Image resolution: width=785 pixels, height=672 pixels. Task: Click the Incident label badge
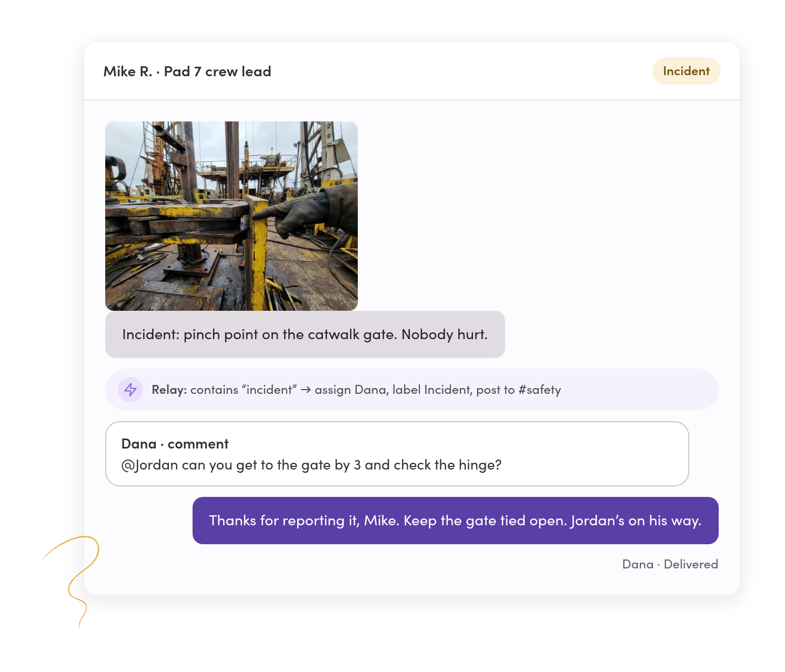point(686,71)
